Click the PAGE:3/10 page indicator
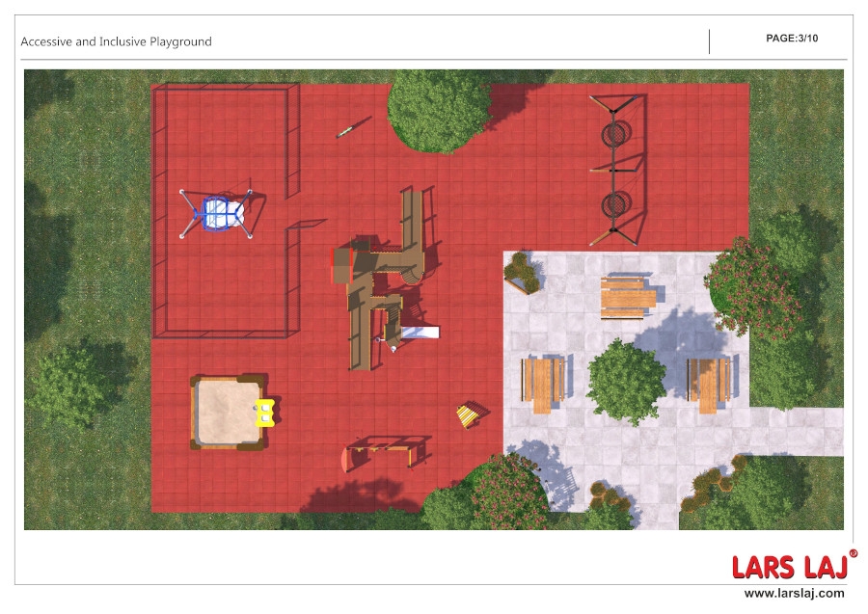Image resolution: width=868 pixels, height=614 pixels. (x=792, y=39)
